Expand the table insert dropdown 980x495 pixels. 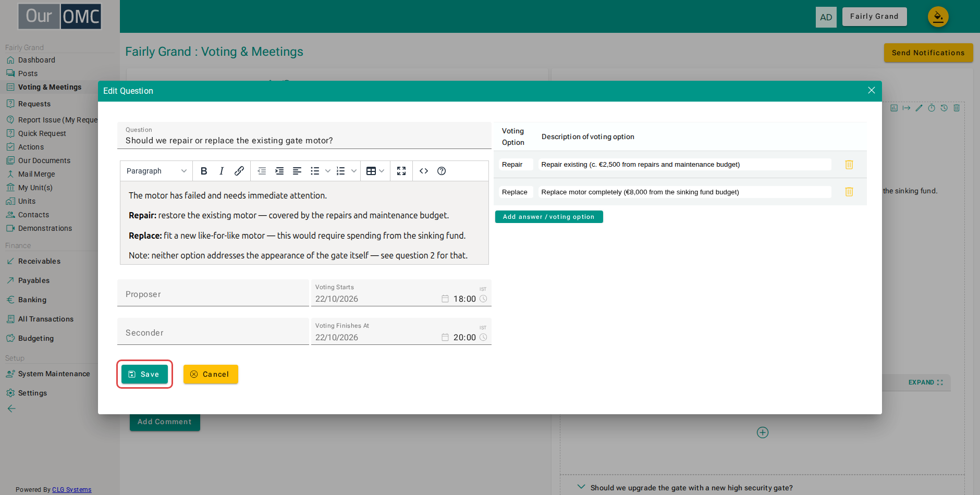tap(382, 171)
